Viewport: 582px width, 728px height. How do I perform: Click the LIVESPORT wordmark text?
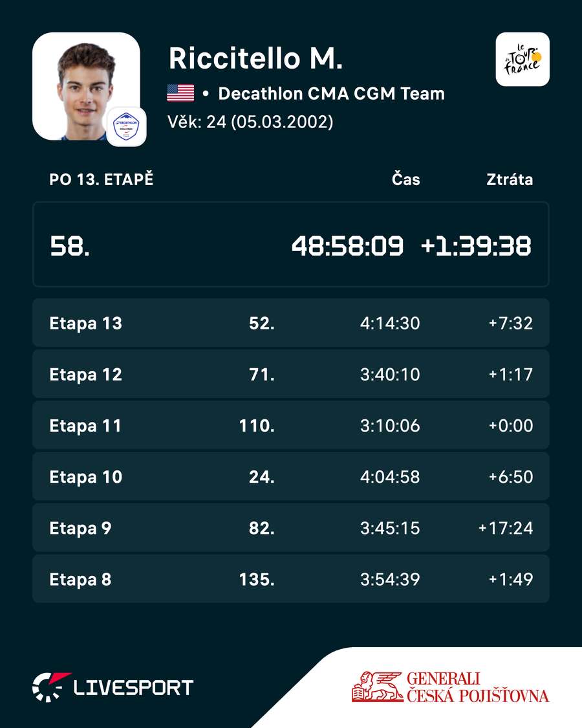[133, 688]
